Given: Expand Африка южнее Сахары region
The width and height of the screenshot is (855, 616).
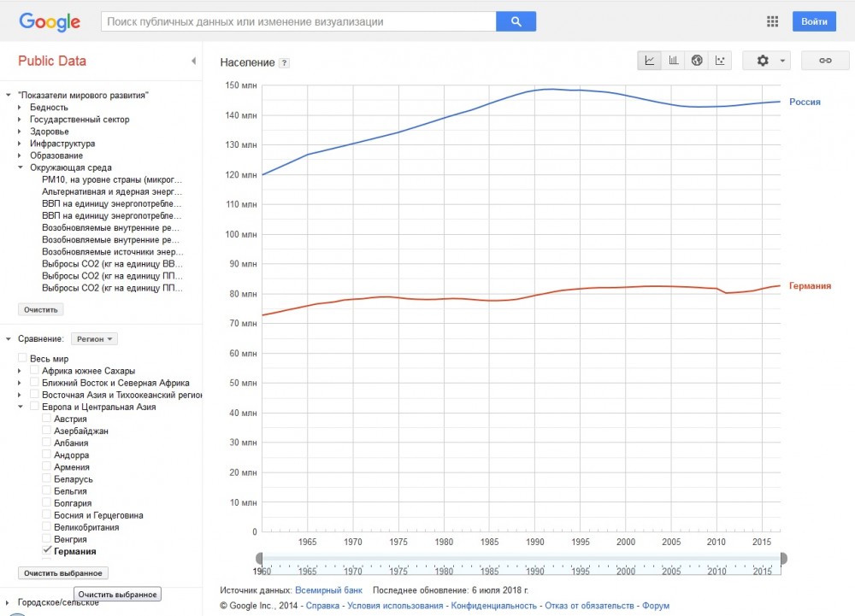Looking at the screenshot, I should click(20, 371).
